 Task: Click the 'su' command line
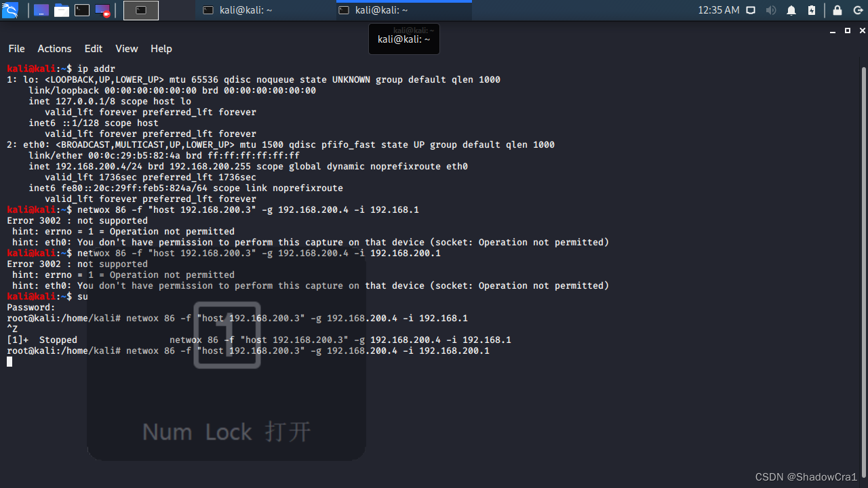pyautogui.click(x=47, y=296)
